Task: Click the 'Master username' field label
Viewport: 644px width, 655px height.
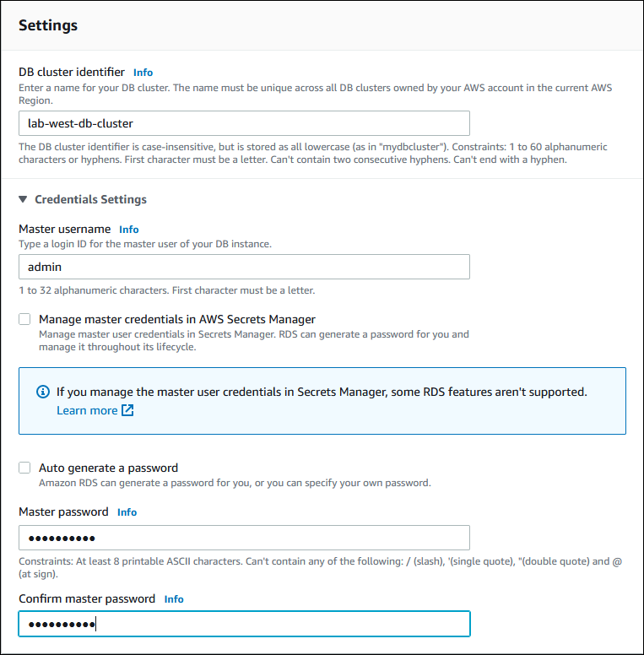Action: pyautogui.click(x=65, y=229)
